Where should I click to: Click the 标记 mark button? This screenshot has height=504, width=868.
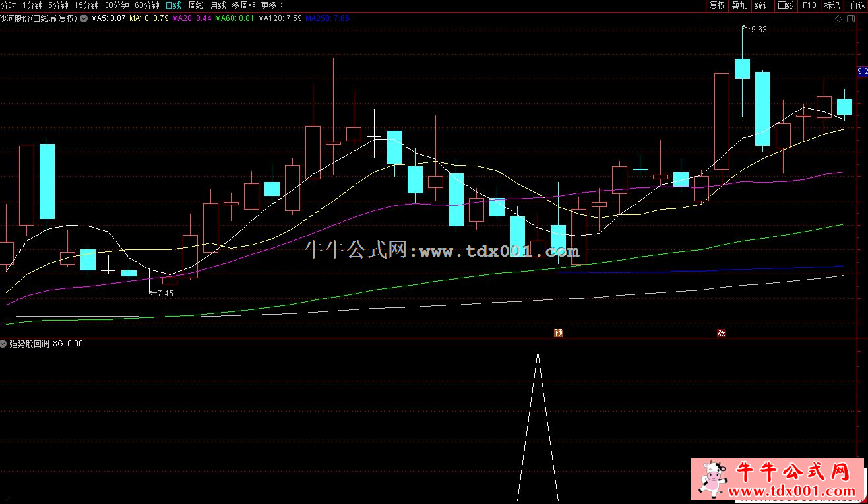[832, 5]
